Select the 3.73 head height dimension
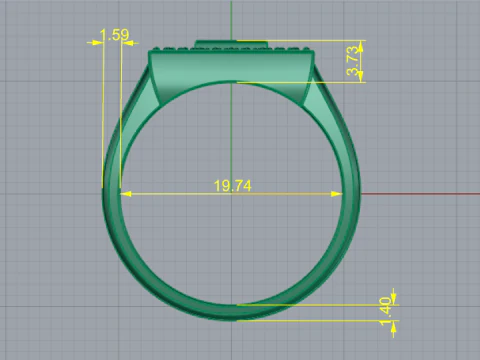Image resolution: width=480 pixels, height=360 pixels. point(353,61)
